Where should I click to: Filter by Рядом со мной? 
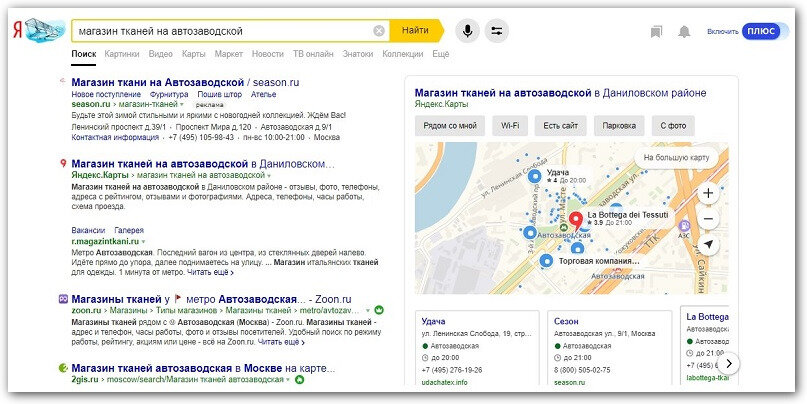point(450,126)
